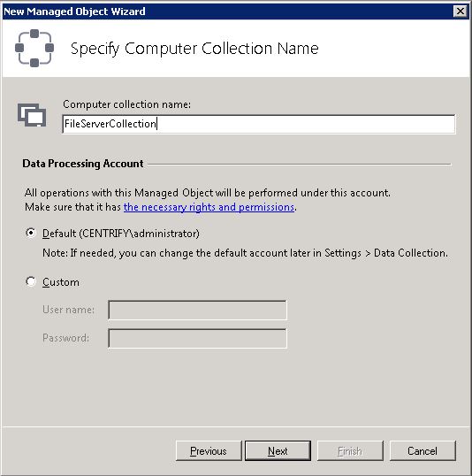Click the Data Processing Account section heading
472x476 pixels.
83,164
